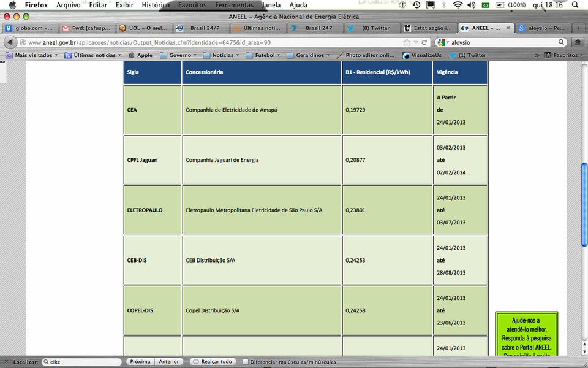588x368 pixels.
Task: Click the Anterior find button
Action: [168, 362]
